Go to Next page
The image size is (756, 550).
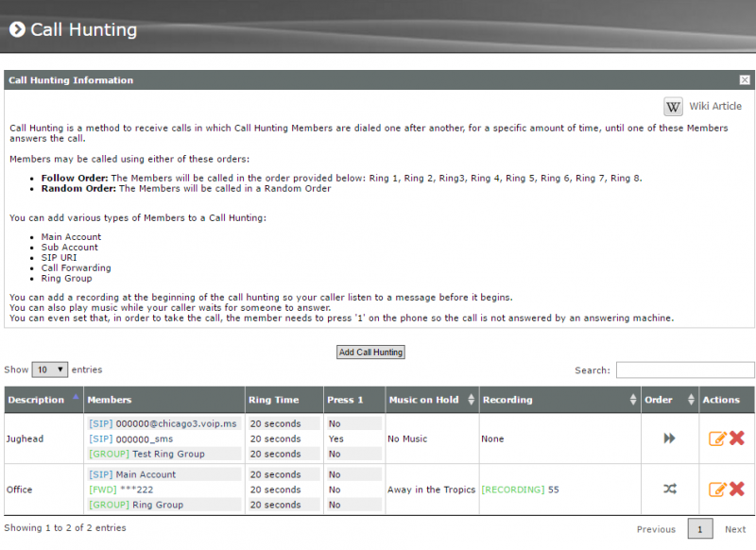click(735, 529)
